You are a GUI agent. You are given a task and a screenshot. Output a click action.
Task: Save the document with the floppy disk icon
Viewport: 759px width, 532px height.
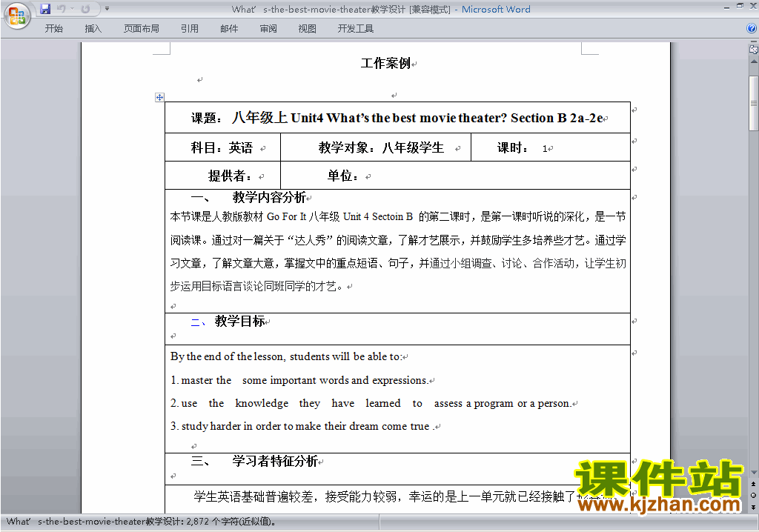(x=45, y=9)
